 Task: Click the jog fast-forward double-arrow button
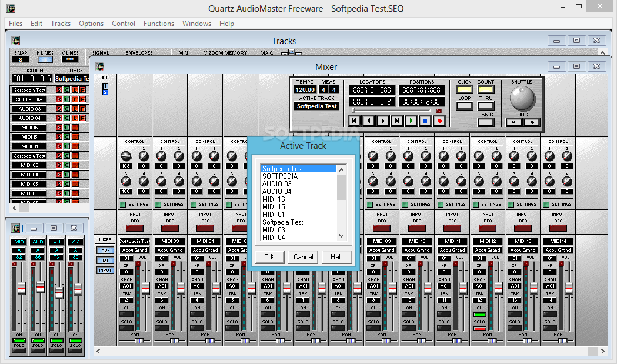[x=532, y=122]
